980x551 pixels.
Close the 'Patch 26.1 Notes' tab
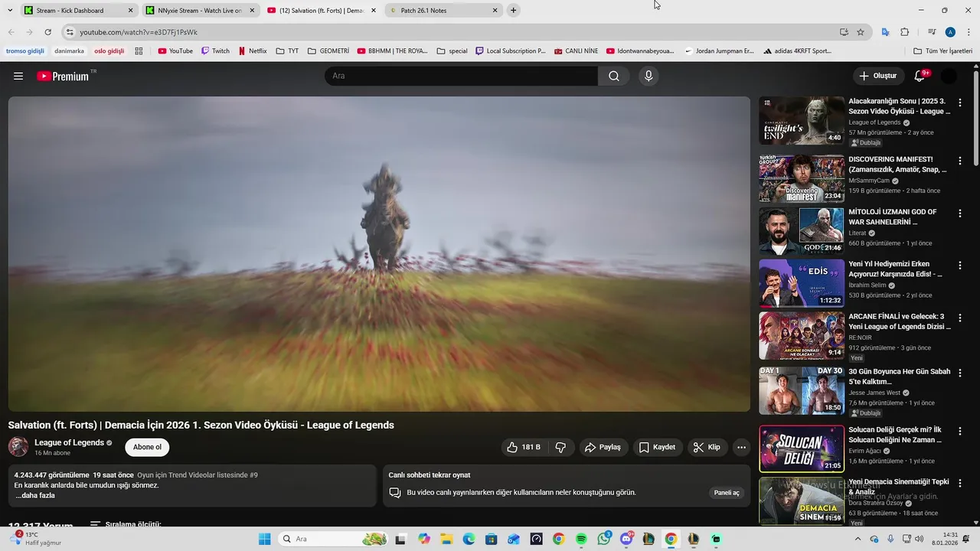(495, 11)
